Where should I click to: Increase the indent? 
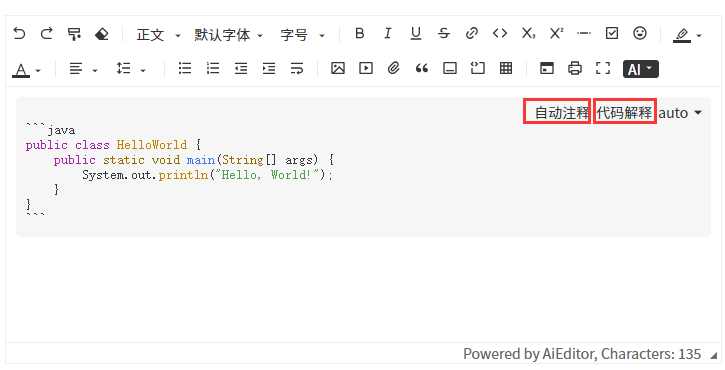coord(269,68)
